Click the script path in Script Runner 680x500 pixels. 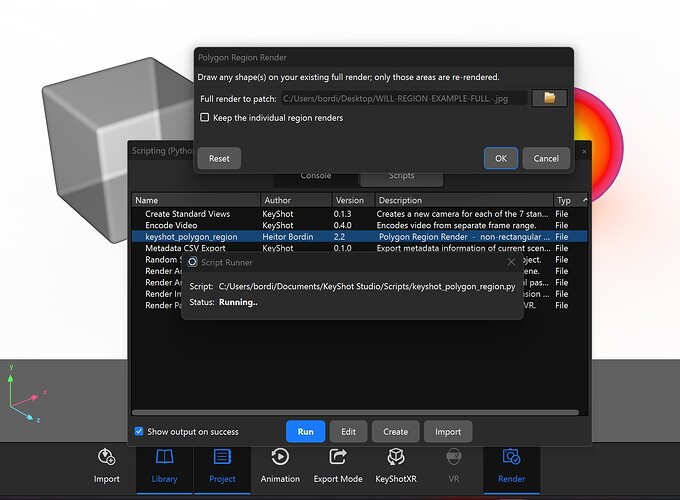(367, 287)
